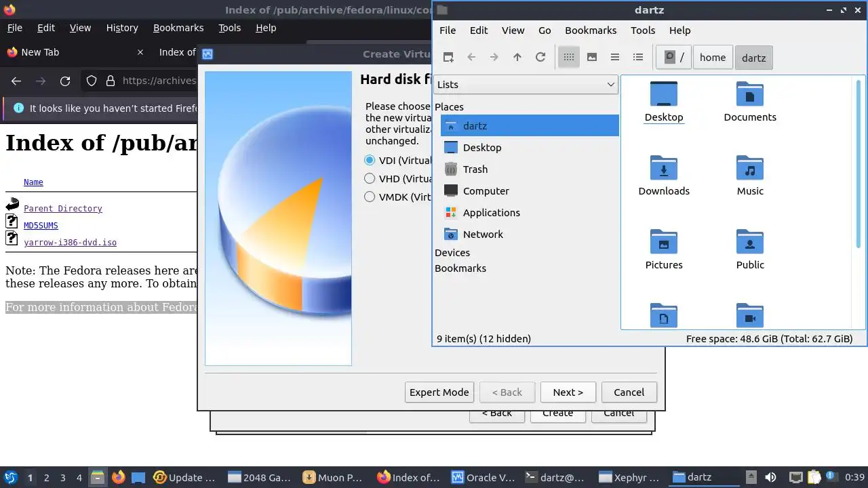The height and width of the screenshot is (488, 868).
Task: Select the VDI disk type radio button
Action: 370,161
